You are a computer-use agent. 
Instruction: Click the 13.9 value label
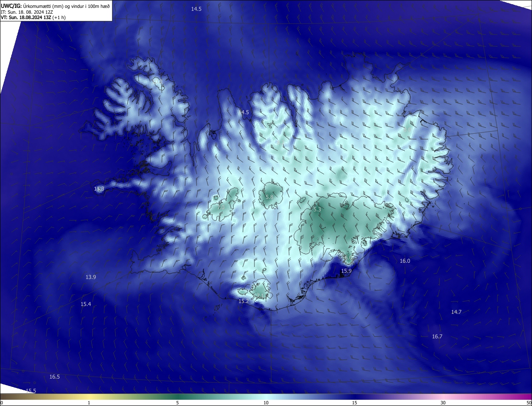91,277
